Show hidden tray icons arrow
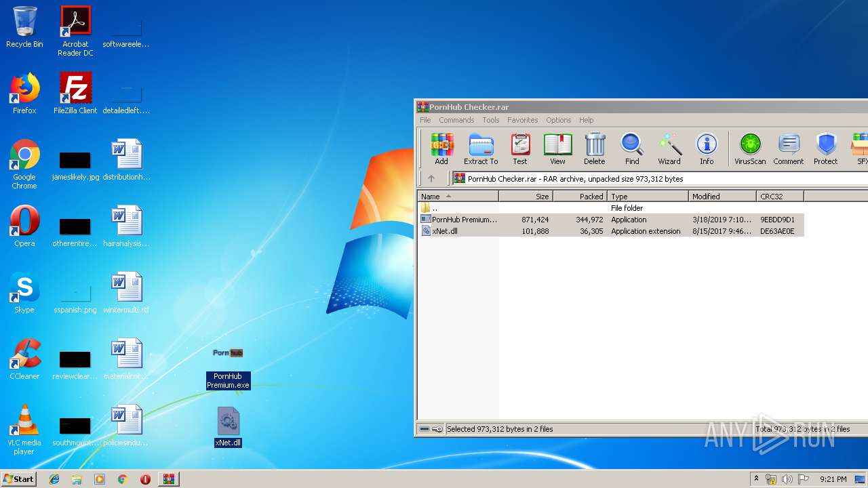The image size is (868, 488). 756,479
